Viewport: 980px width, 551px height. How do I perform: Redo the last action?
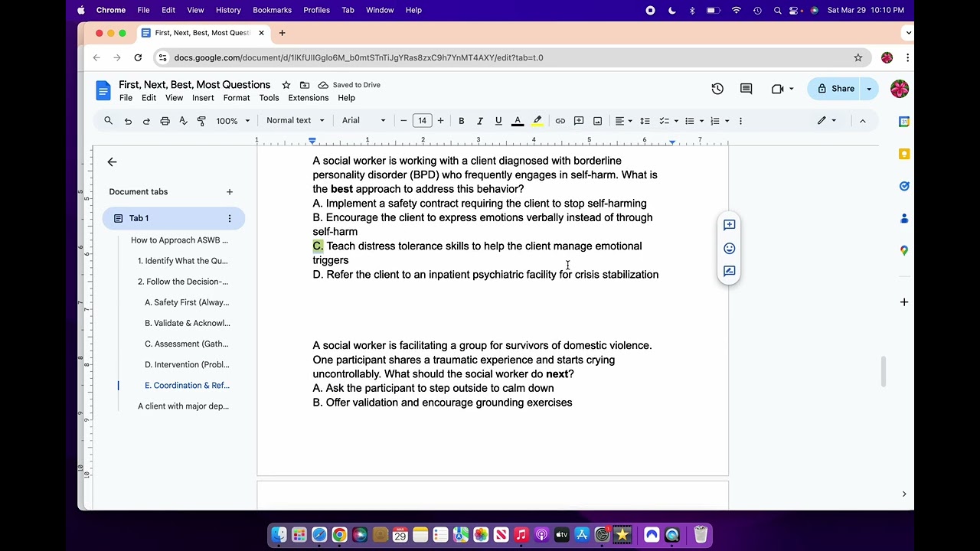click(146, 121)
